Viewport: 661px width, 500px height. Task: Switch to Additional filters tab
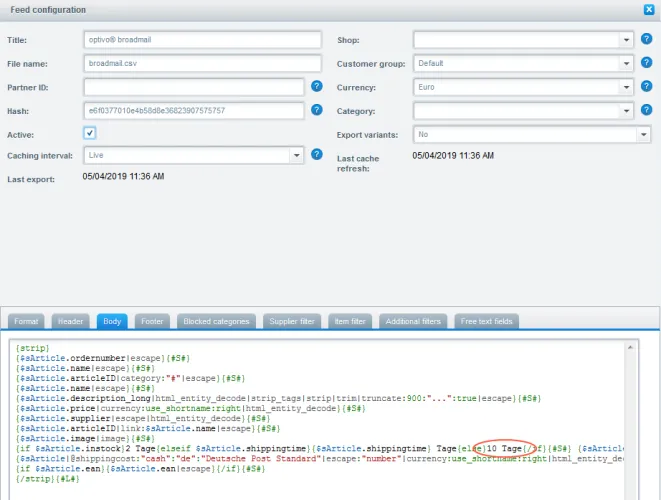coord(413,321)
